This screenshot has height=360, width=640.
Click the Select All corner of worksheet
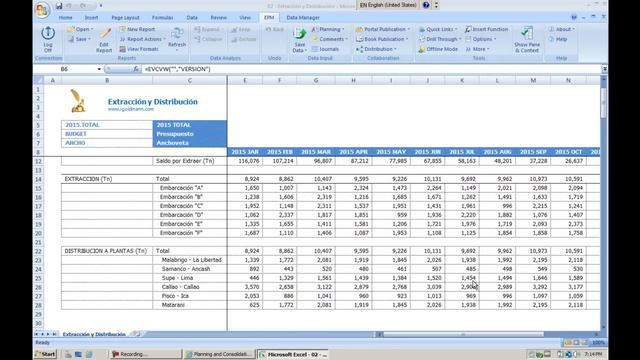click(38, 80)
